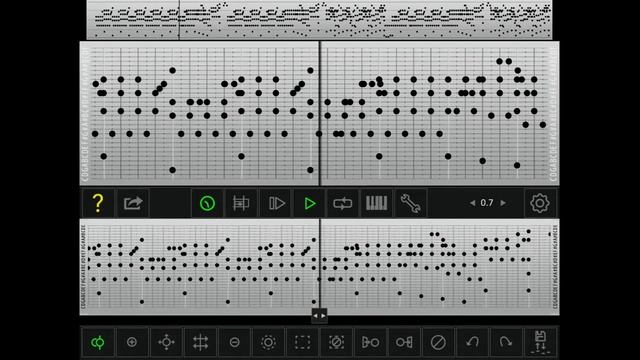Increase the 0.7 value with right arrow
This screenshot has width=640, height=360.
[x=503, y=203]
